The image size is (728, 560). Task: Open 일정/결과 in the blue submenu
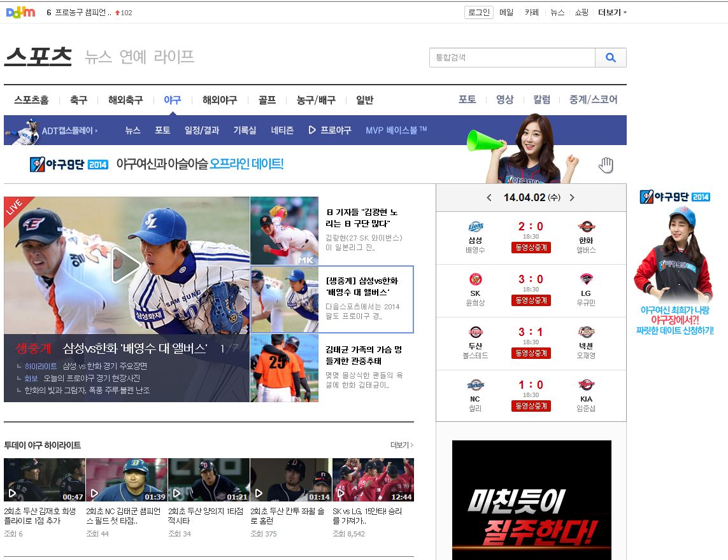pos(202,130)
